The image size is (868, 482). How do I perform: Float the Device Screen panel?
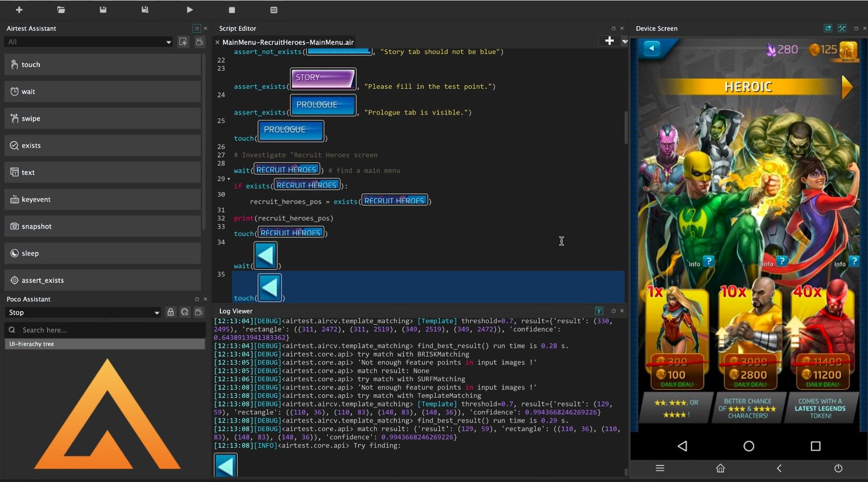pyautogui.click(x=856, y=28)
